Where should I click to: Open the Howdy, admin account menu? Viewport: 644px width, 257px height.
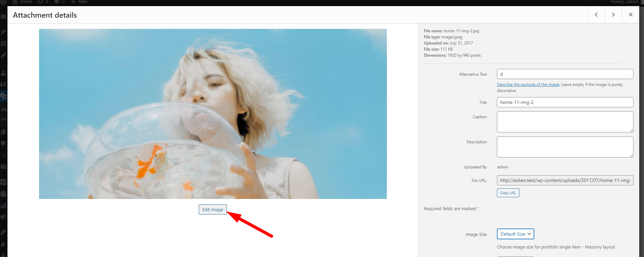pos(624,2)
